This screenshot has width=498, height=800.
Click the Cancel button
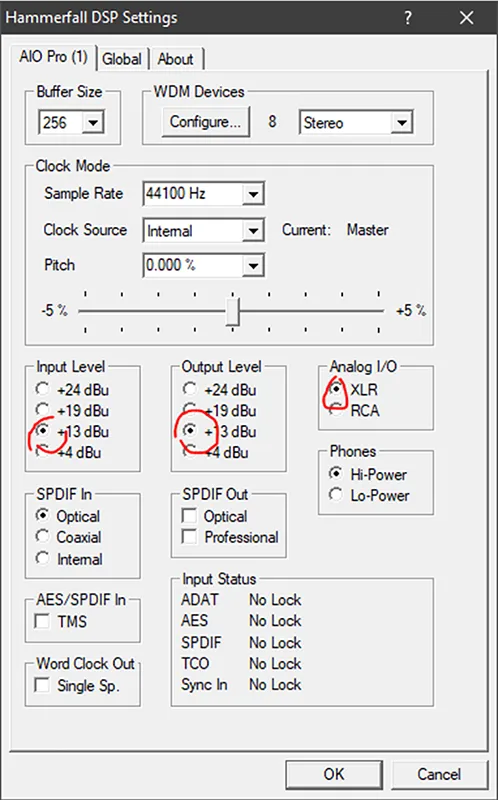[439, 774]
